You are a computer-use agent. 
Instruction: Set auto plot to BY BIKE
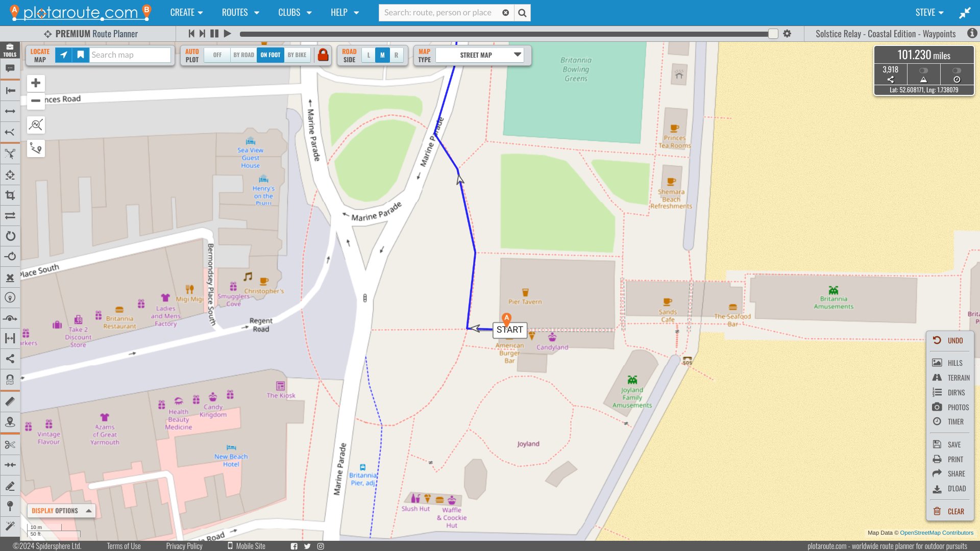pyautogui.click(x=297, y=55)
